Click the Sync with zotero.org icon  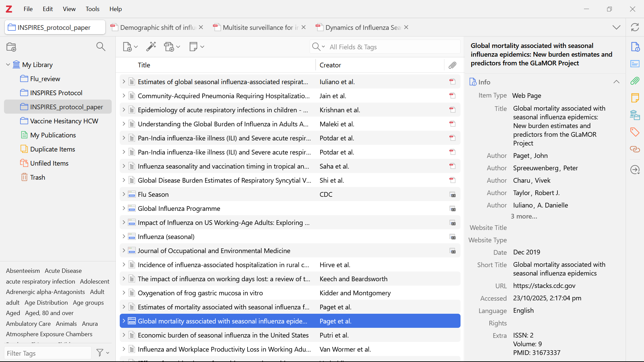click(x=635, y=27)
